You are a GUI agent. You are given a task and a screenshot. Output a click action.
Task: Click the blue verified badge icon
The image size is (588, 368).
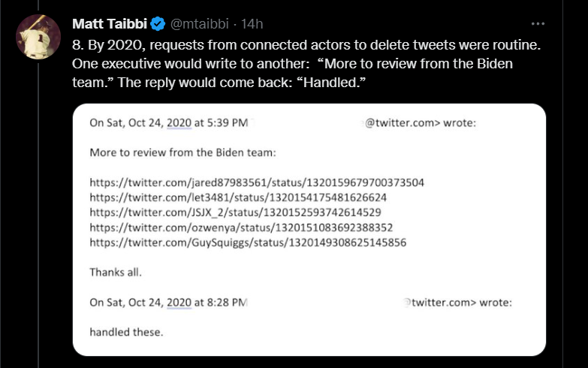click(158, 25)
